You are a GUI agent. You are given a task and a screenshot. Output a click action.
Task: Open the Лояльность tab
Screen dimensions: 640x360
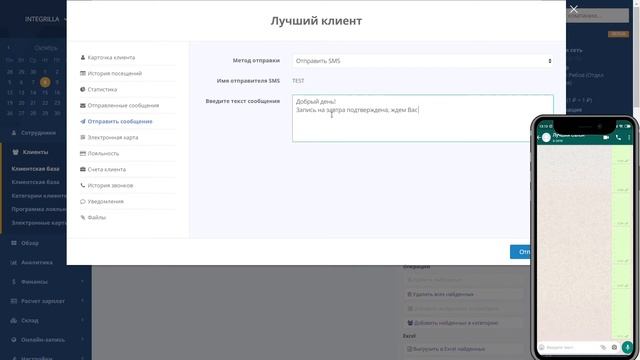[103, 153]
